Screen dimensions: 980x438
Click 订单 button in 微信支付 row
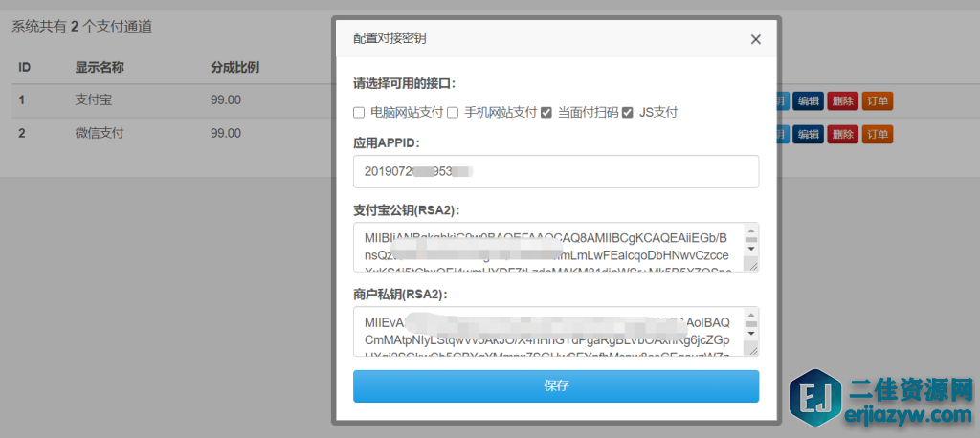pos(878,134)
